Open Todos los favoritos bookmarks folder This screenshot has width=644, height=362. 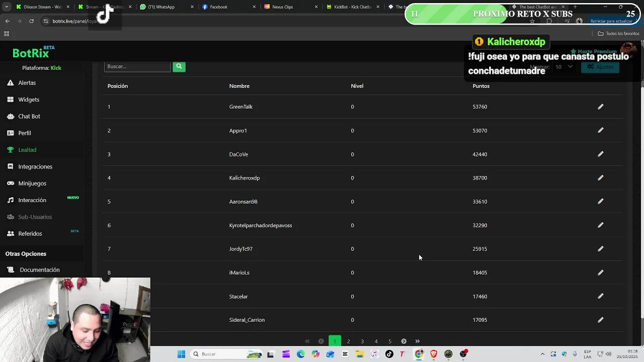(618, 34)
